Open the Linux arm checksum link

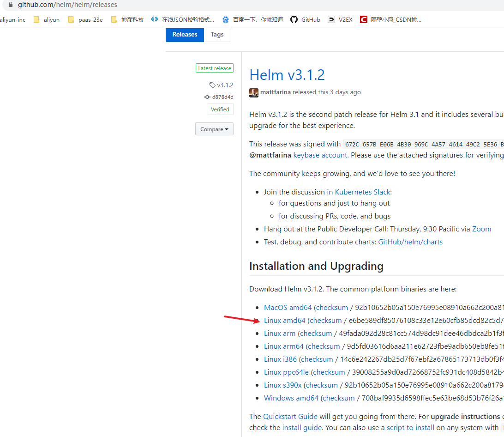click(x=316, y=334)
